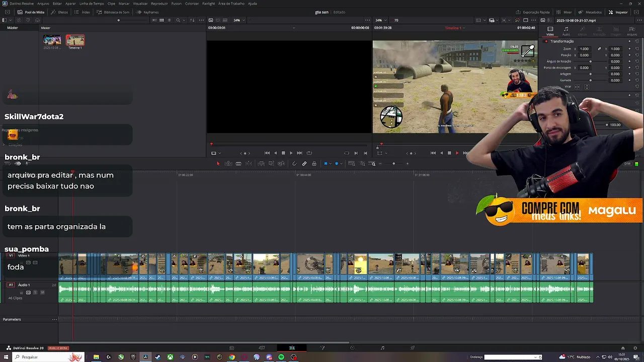
Task: Add a blue flag to clip
Action: (x=326, y=163)
